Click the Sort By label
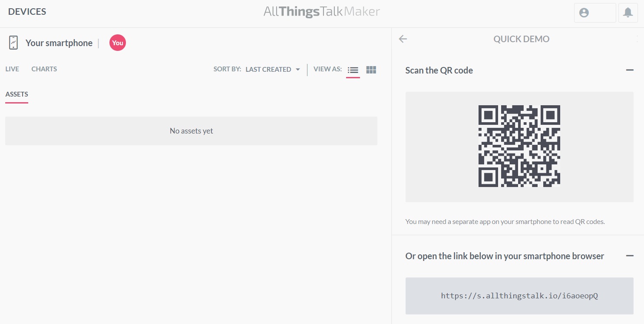Viewport: 644px width, 324px height. coord(227,69)
